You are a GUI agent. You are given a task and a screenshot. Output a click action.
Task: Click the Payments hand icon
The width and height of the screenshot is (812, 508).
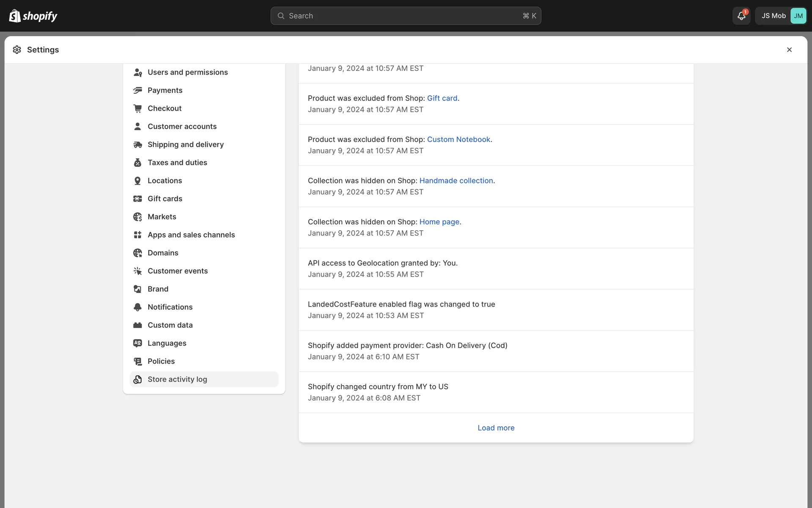click(x=137, y=91)
